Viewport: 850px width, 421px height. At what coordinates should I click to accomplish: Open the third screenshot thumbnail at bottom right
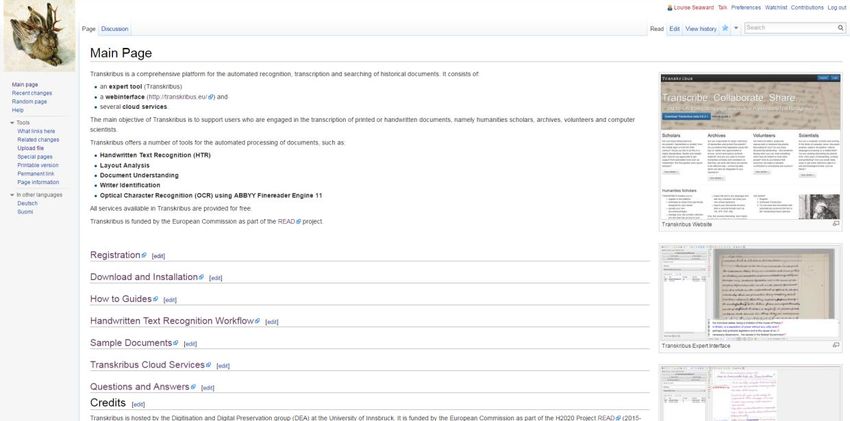coord(751,394)
